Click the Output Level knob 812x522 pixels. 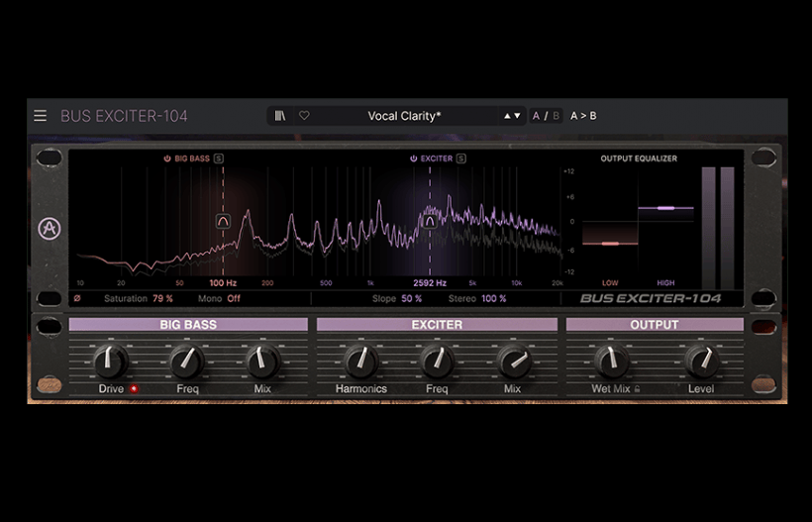702,361
